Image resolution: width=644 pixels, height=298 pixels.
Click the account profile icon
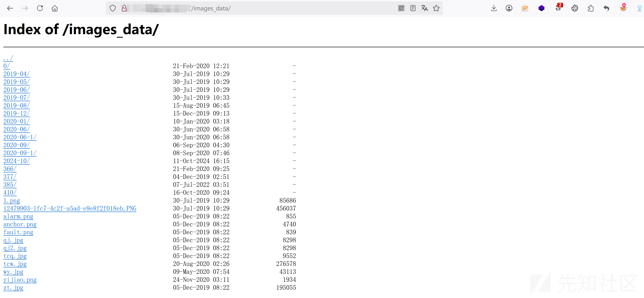(509, 8)
